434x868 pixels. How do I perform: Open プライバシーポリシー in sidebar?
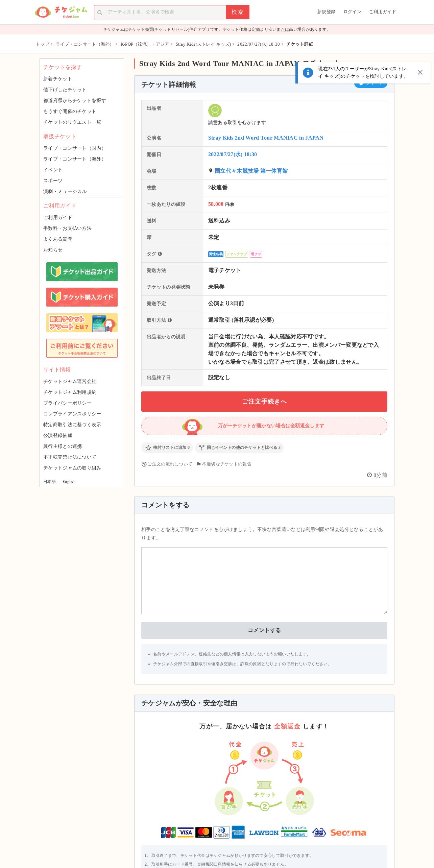pos(67,403)
